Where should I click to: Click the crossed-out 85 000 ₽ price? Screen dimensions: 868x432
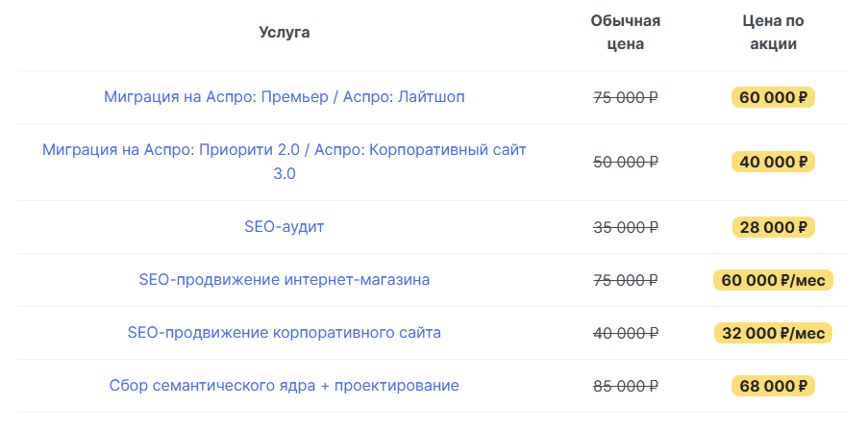(x=626, y=386)
